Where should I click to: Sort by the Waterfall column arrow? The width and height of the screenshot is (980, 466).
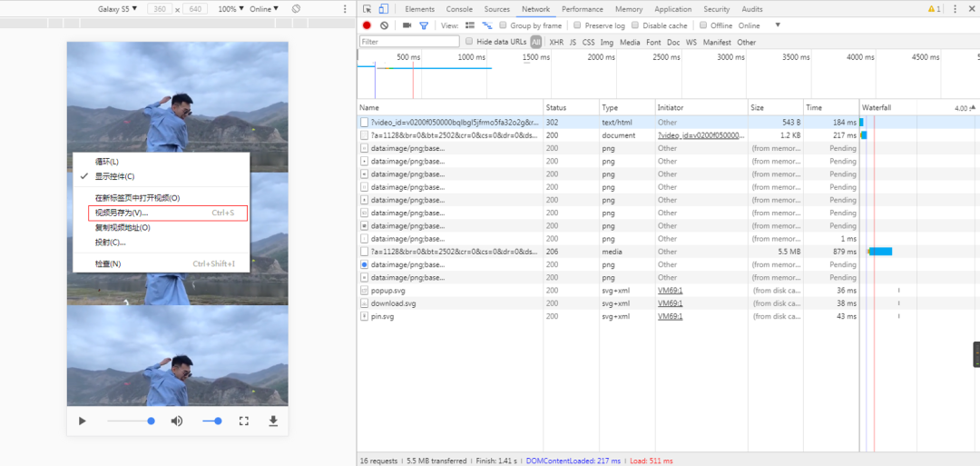[x=973, y=107]
